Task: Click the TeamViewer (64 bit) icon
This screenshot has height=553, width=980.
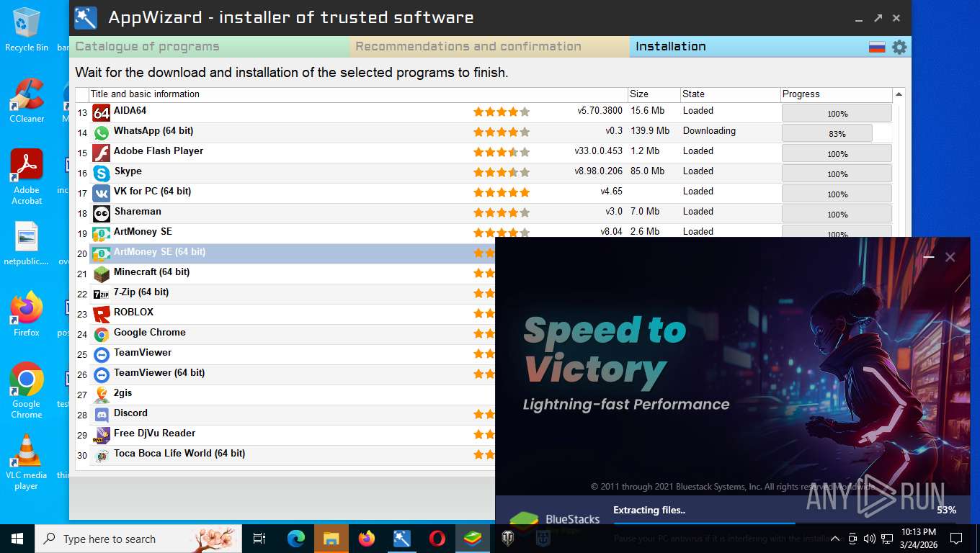Action: tap(102, 374)
